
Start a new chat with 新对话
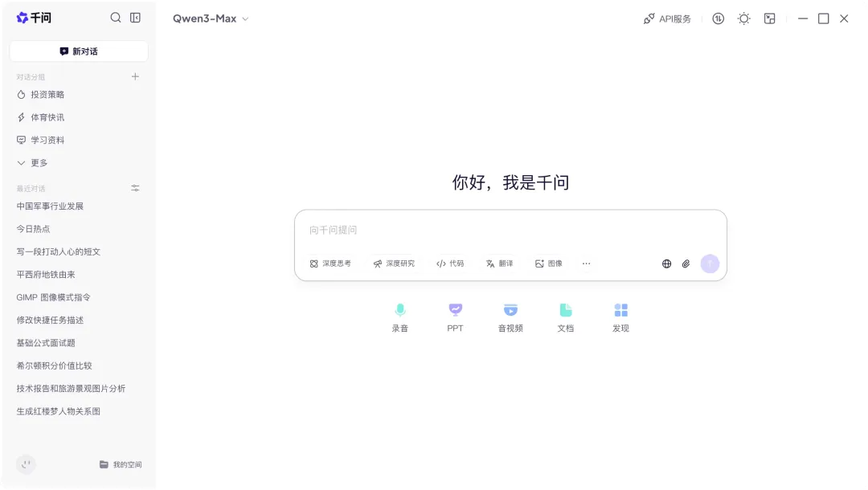coord(79,51)
